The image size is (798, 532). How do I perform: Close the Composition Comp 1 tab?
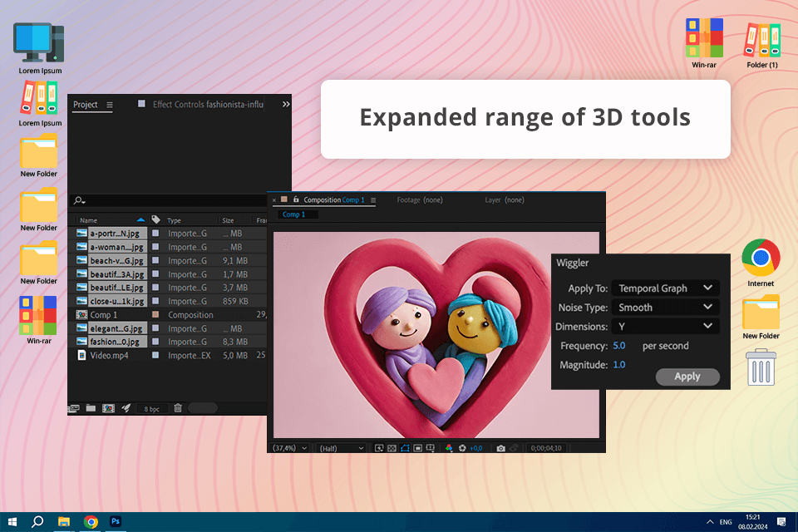274,200
